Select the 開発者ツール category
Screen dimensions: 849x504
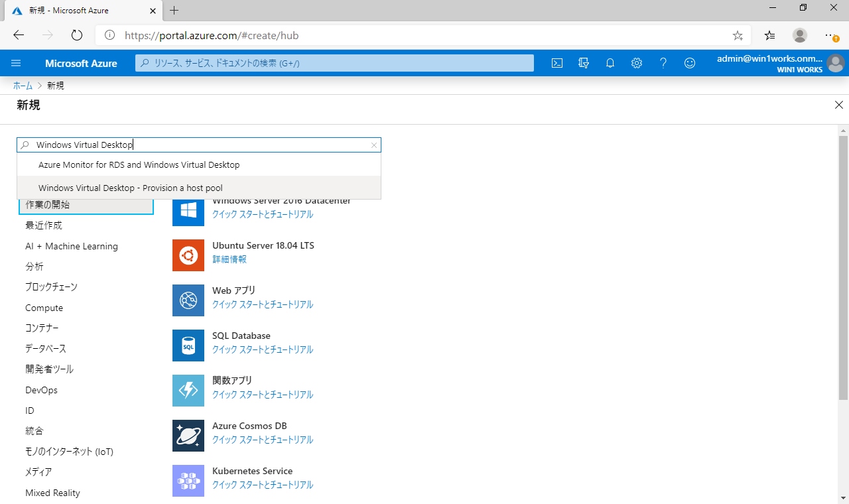(x=50, y=369)
